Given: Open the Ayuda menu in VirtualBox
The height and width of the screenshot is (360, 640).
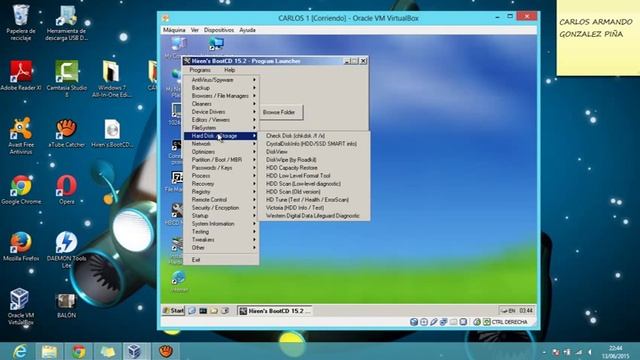Looking at the screenshot, I should [247, 30].
